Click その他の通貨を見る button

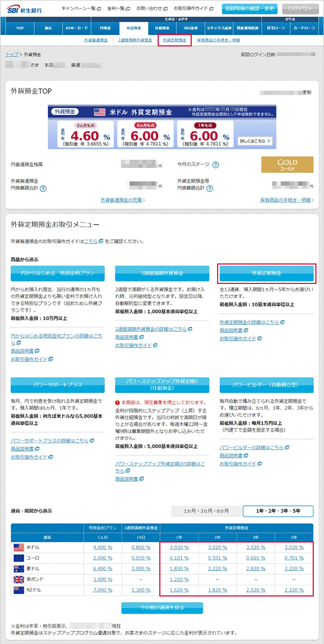162,608
